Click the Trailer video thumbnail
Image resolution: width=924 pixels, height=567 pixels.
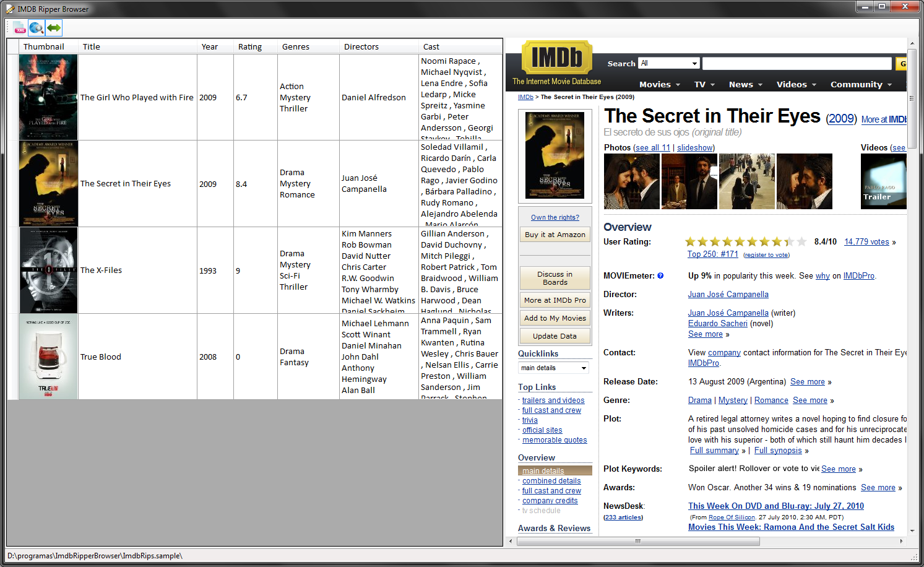point(883,181)
